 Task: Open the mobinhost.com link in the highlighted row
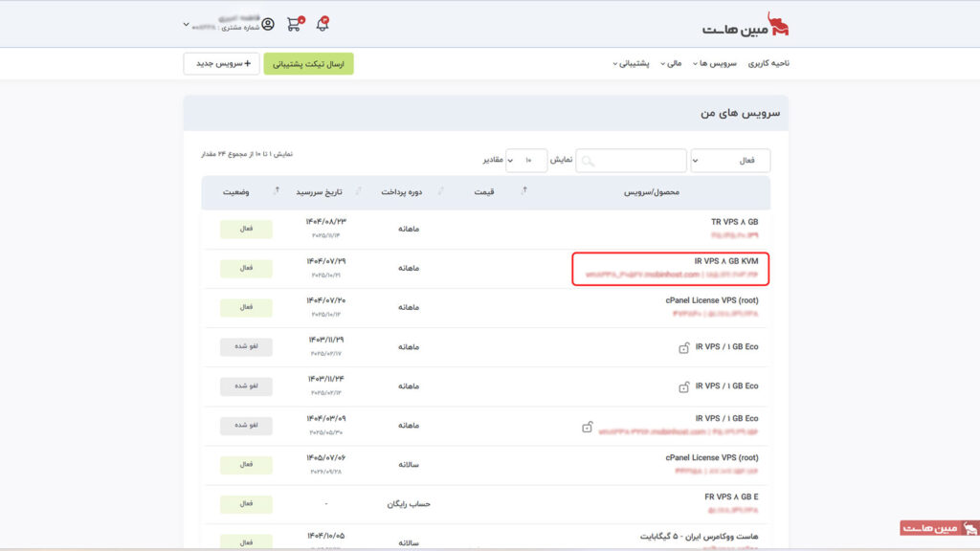click(x=672, y=273)
